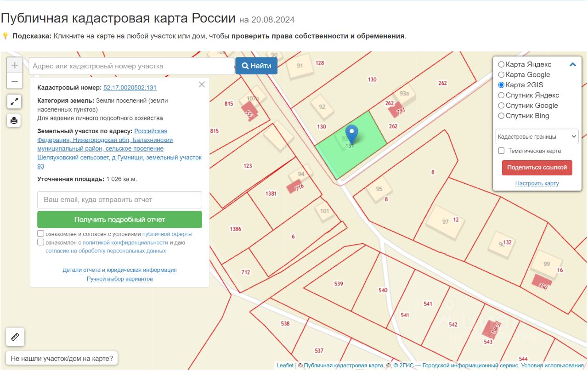Click parcel 540 on the map

click(x=383, y=290)
